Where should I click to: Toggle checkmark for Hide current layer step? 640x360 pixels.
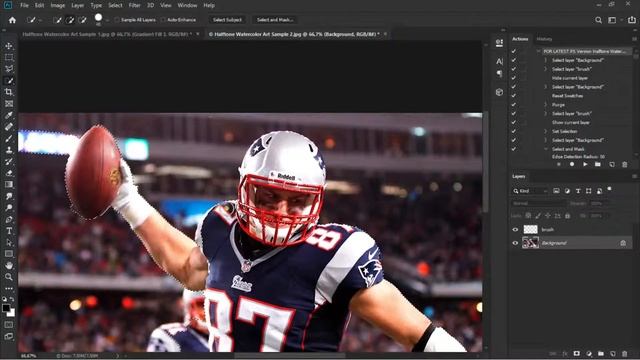coord(514,78)
